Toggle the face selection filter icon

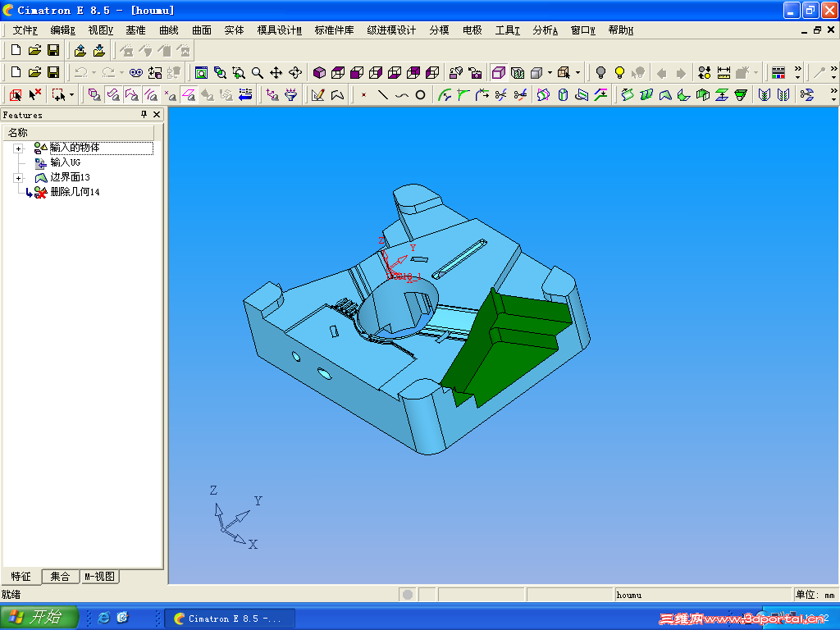113,95
